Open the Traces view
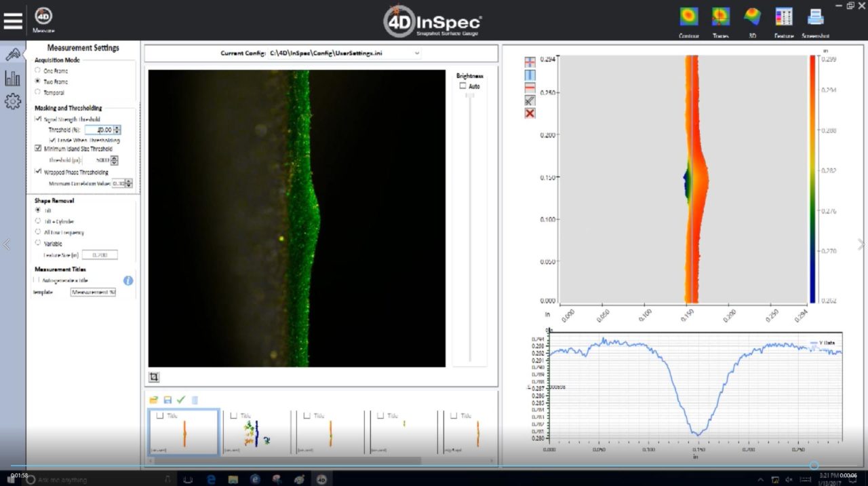This screenshot has height=486, width=868. (719, 17)
